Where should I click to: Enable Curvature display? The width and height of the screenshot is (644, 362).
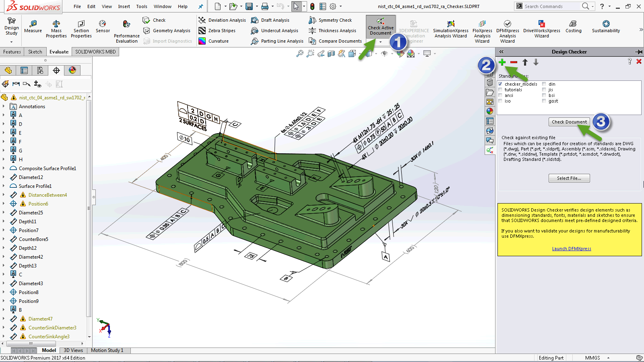(214, 41)
